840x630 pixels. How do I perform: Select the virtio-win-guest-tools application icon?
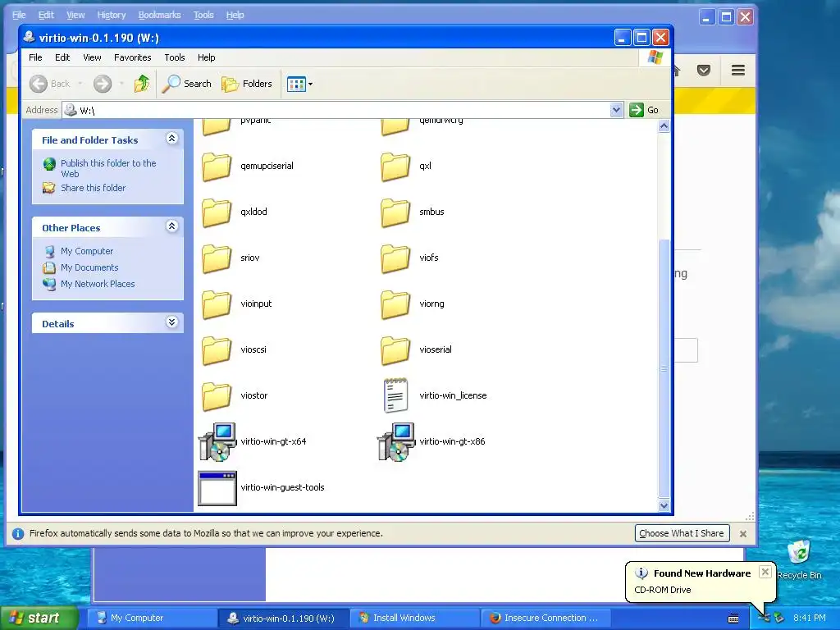tap(217, 488)
